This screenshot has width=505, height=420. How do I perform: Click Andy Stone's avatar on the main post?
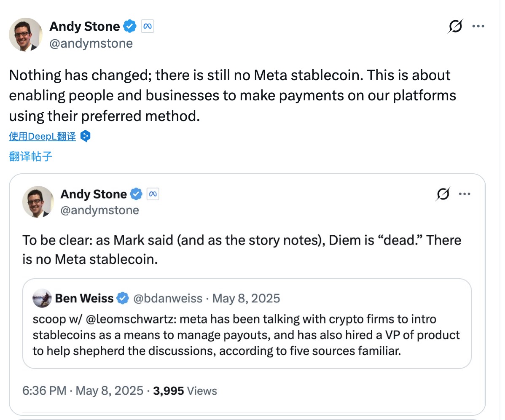[26, 35]
